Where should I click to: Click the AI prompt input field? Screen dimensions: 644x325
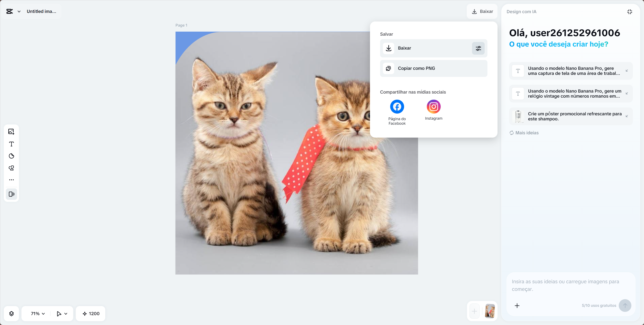[x=566, y=285]
